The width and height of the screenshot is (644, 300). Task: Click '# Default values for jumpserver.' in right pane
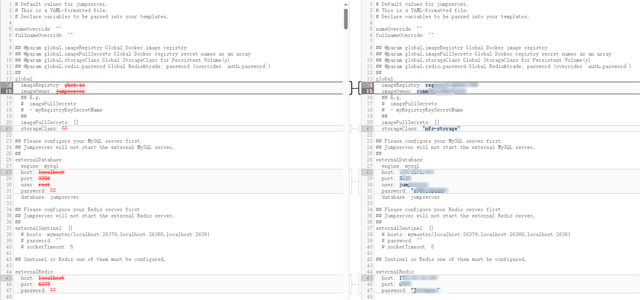(x=422, y=4)
